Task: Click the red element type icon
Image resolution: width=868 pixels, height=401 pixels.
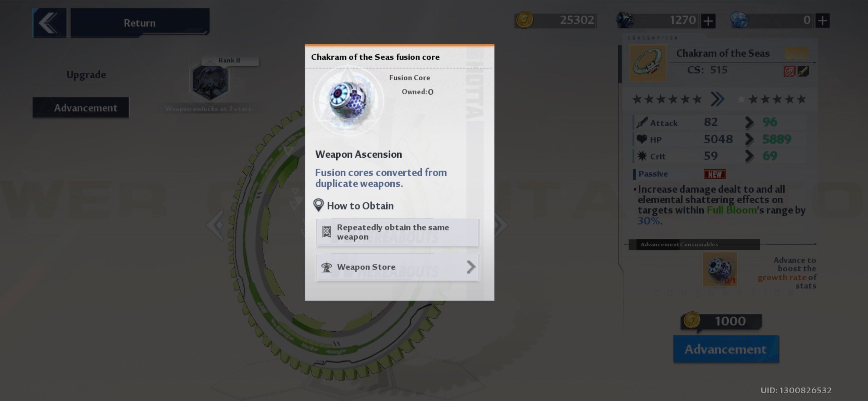Action: (x=789, y=72)
